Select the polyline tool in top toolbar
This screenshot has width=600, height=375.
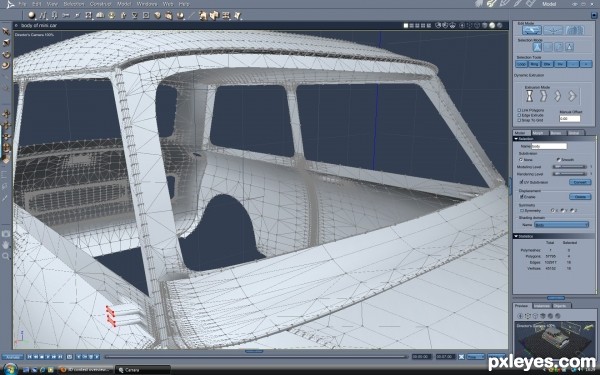pyautogui.click(x=43, y=15)
